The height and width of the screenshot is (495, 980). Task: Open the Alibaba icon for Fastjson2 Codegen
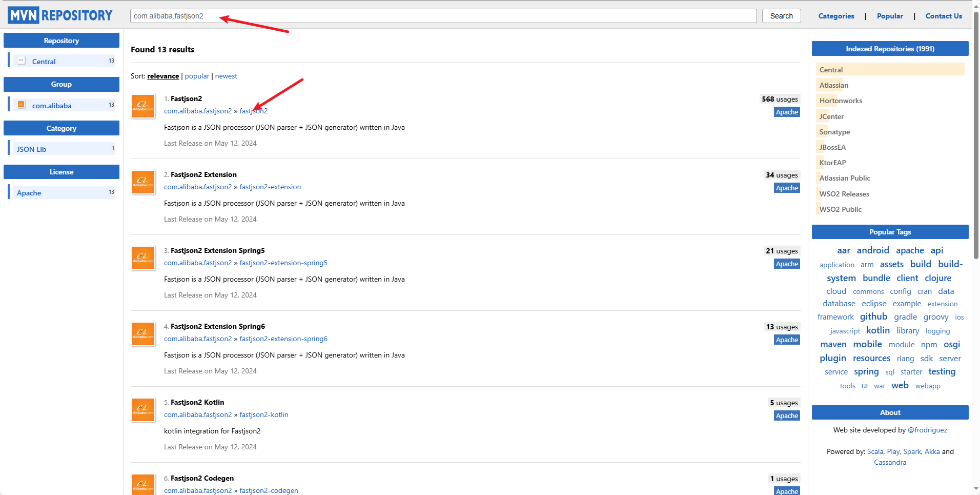click(143, 484)
